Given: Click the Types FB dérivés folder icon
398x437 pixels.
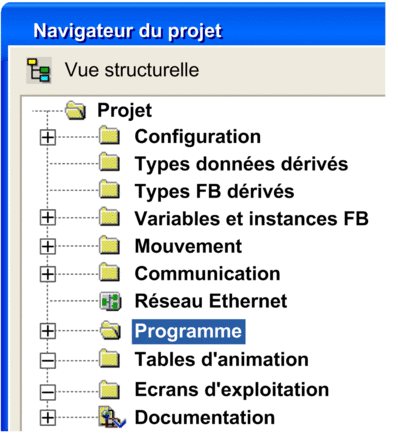Looking at the screenshot, I should pyautogui.click(x=110, y=190).
